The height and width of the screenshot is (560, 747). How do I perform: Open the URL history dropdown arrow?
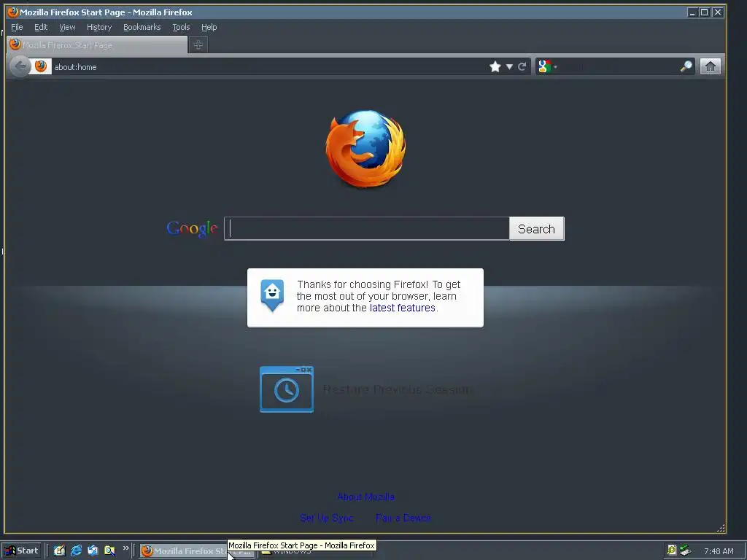(x=509, y=67)
